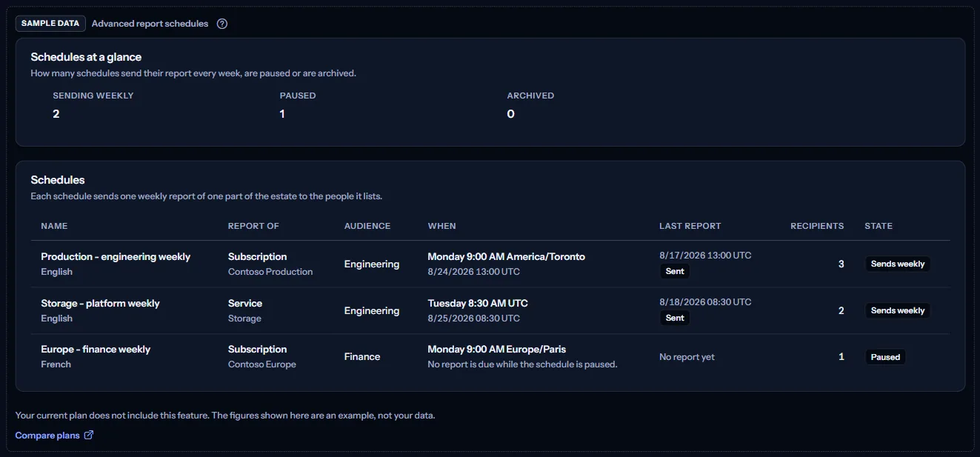Click the Sent badge under 8/17/2026 report
Viewport: 980px width, 457px height.
click(x=675, y=271)
